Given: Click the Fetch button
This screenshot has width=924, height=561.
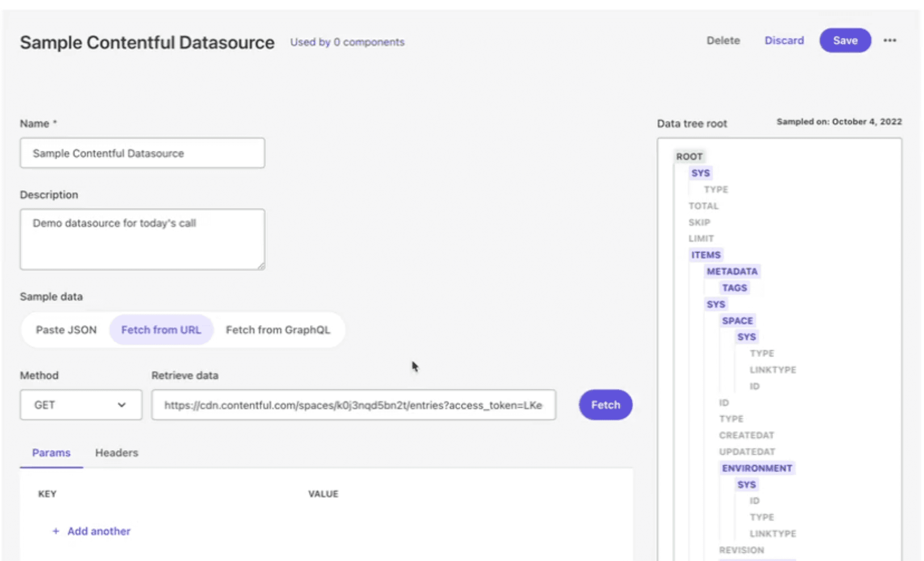Looking at the screenshot, I should (605, 405).
